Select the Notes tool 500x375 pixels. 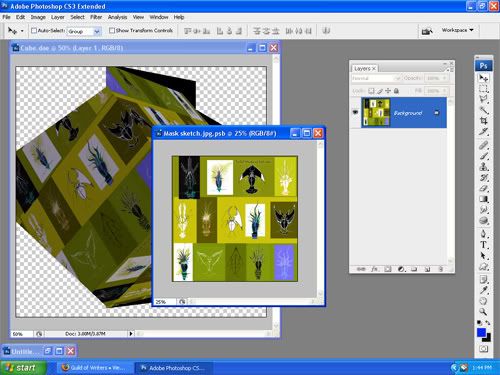coord(483,280)
